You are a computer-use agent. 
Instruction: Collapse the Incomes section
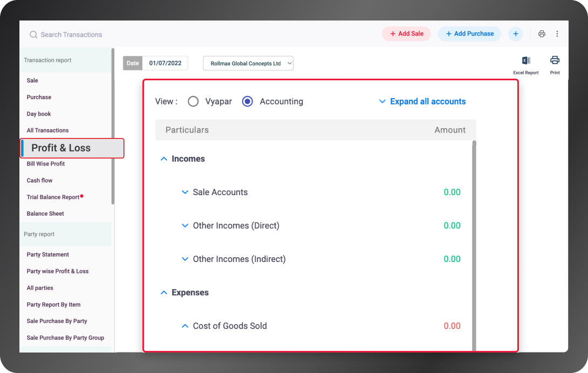click(x=164, y=158)
